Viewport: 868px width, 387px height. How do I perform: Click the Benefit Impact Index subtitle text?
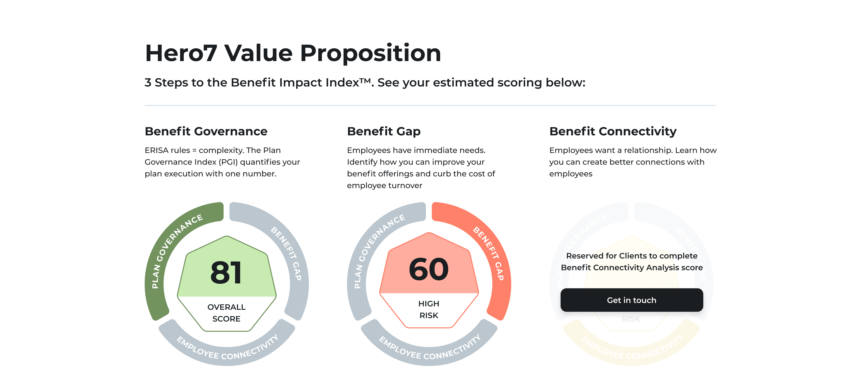pos(365,83)
